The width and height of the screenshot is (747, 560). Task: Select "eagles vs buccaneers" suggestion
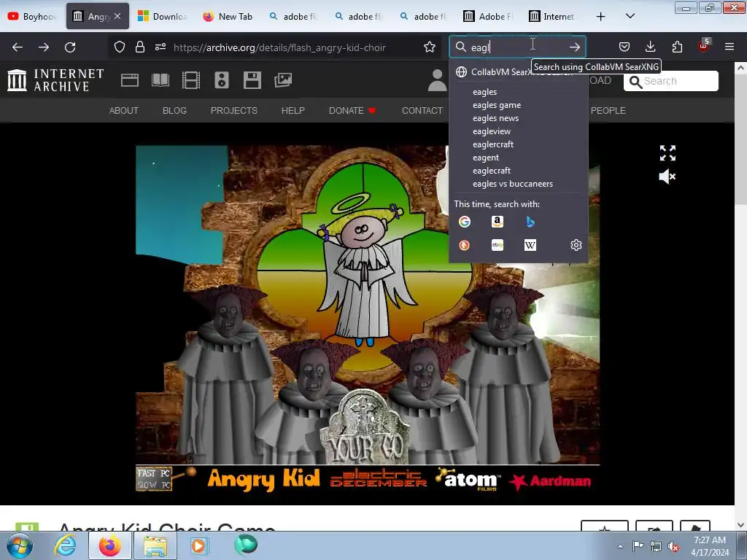tap(519, 184)
